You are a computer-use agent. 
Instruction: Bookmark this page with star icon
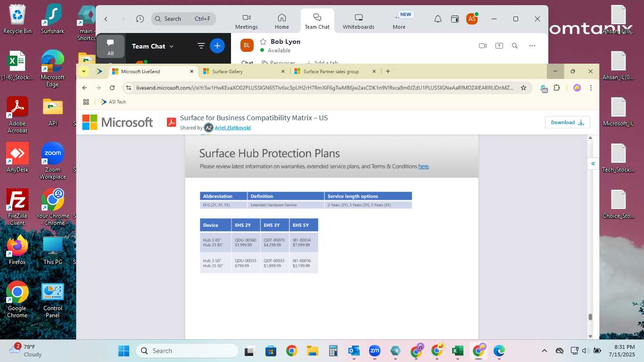523,88
